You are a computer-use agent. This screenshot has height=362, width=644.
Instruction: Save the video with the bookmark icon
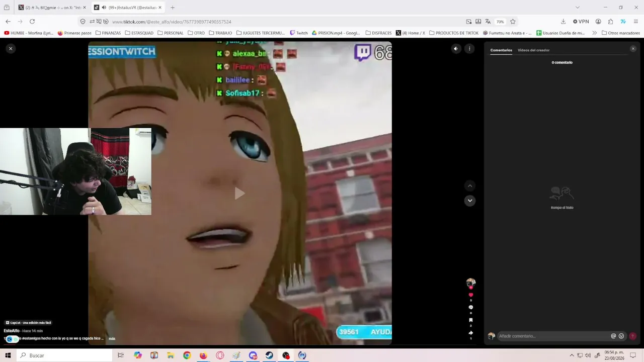pos(471,320)
